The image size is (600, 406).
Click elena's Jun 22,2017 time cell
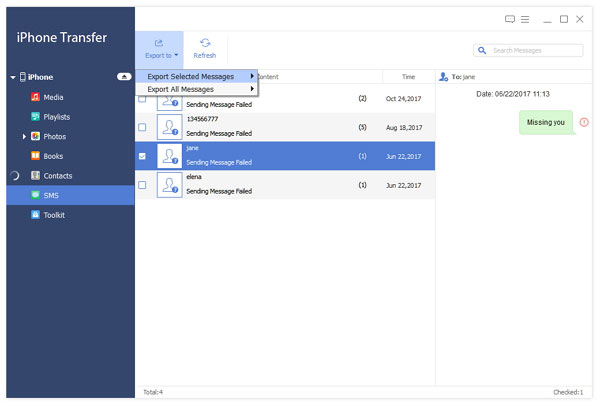pos(403,185)
